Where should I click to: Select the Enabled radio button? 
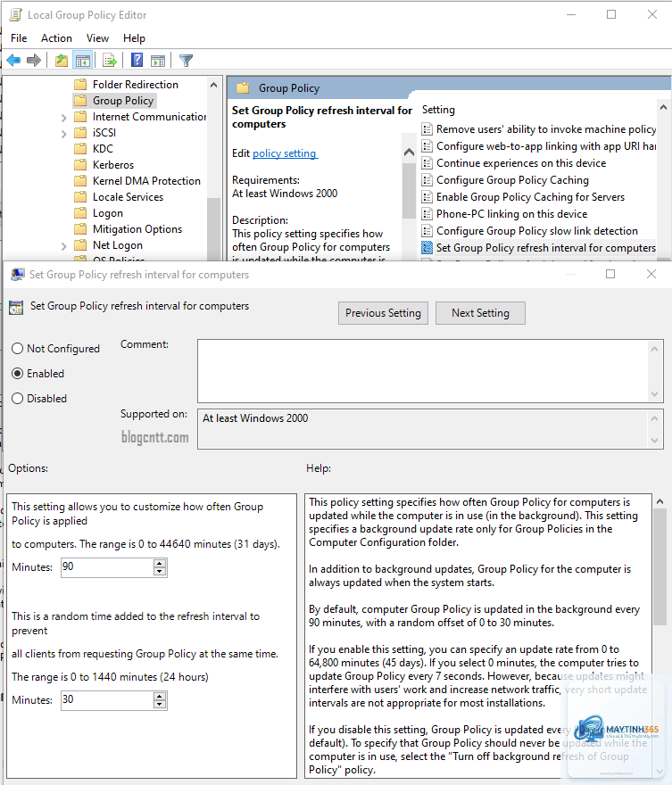tap(18, 374)
